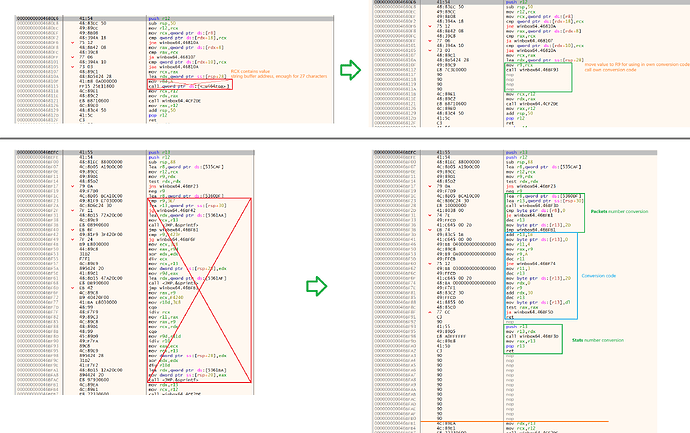
Task: Select the 'je winbox64.46BFB1' instruction
Action: [529, 215]
